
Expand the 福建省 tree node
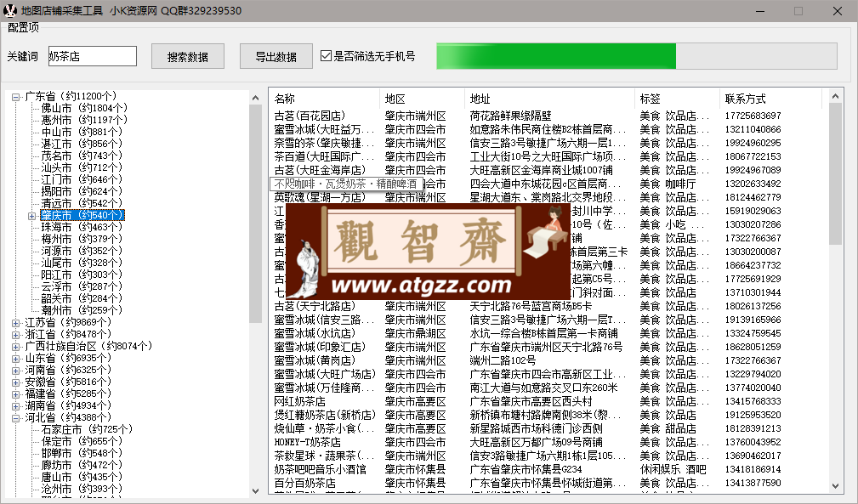coord(16,394)
